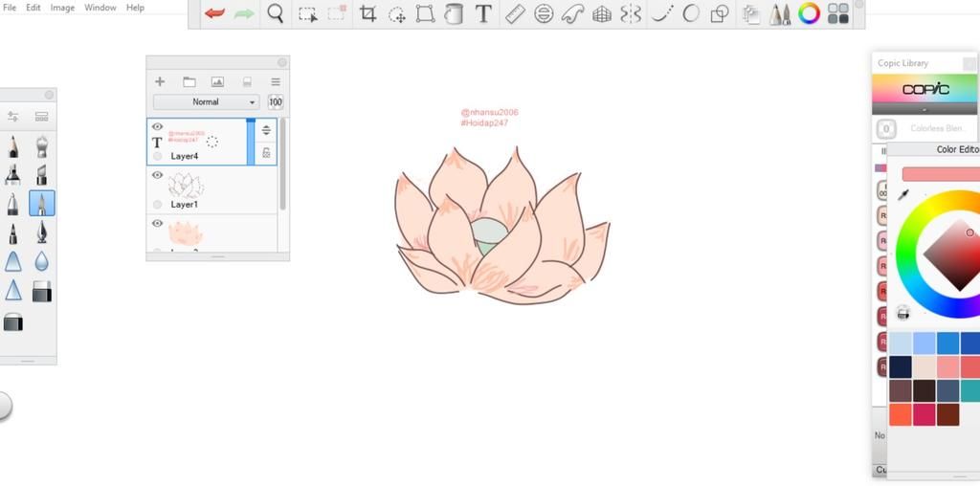This screenshot has height=486, width=980.
Task: Select the Layer1 sketch thumbnail
Action: (x=186, y=186)
